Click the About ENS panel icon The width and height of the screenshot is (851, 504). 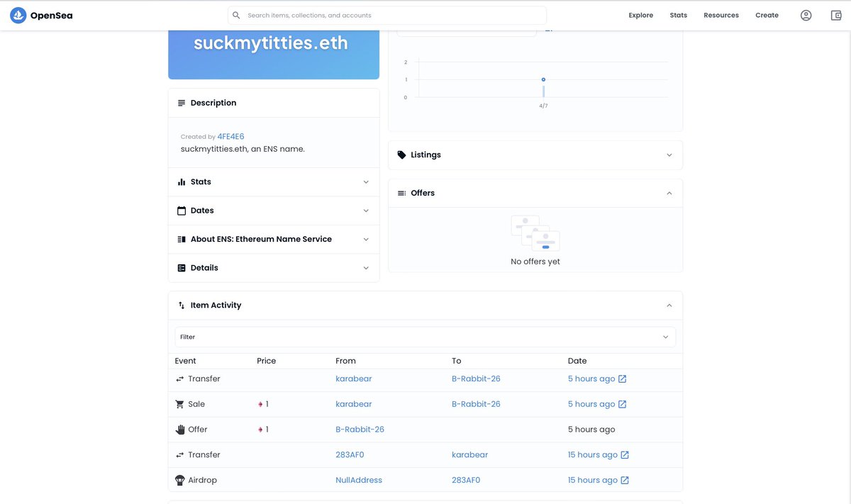point(182,240)
